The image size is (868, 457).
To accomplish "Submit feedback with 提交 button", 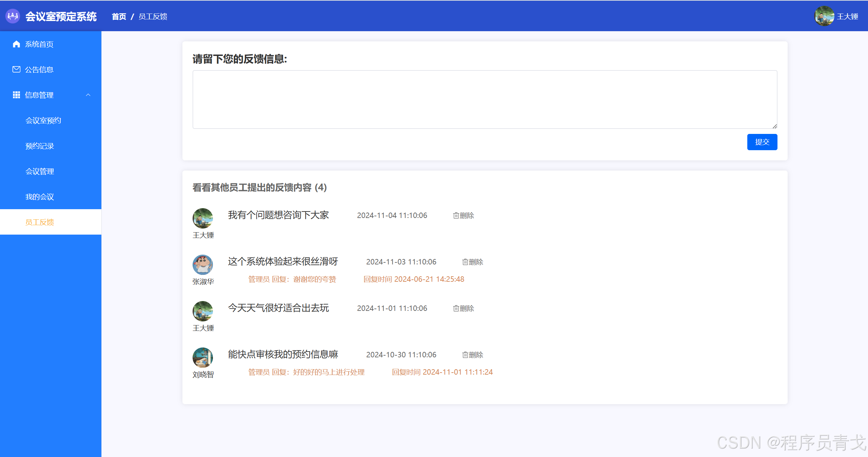I will pos(762,142).
